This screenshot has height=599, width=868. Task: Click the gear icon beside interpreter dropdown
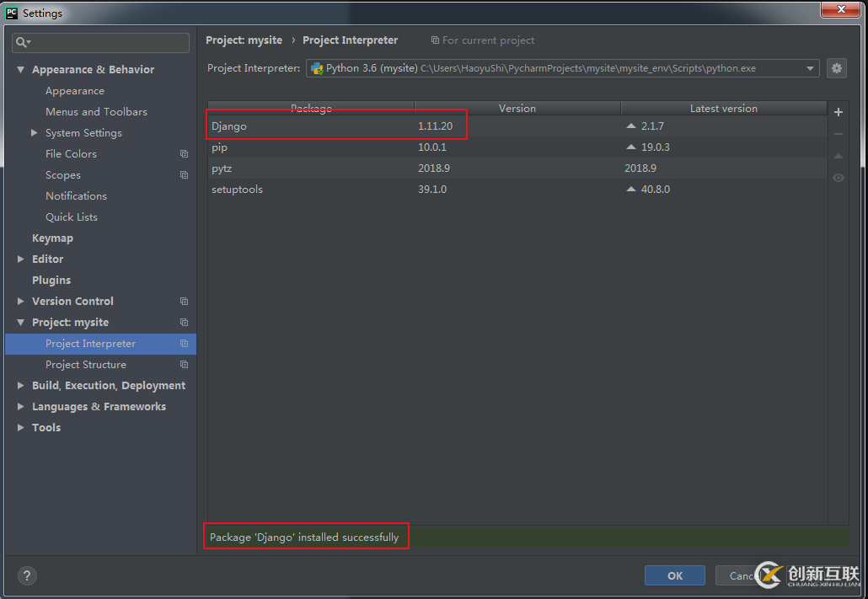click(x=836, y=68)
